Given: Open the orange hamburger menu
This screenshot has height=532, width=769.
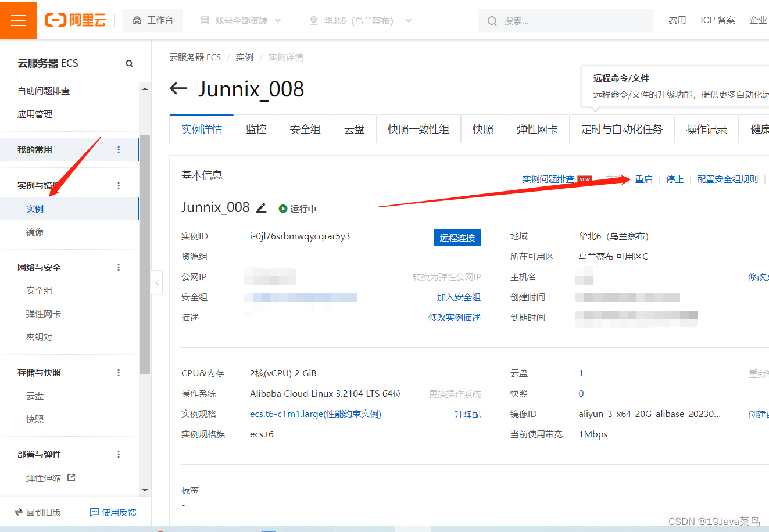Looking at the screenshot, I should pyautogui.click(x=18, y=20).
